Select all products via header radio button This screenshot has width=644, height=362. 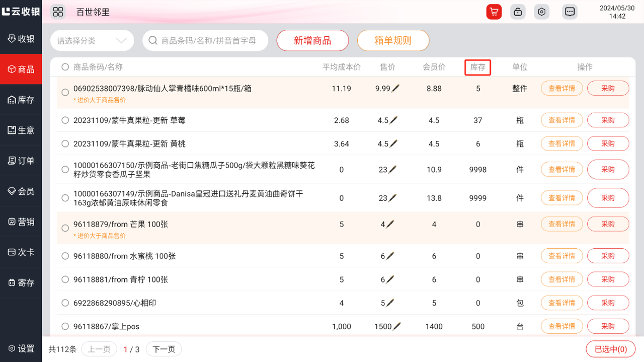[x=65, y=67]
